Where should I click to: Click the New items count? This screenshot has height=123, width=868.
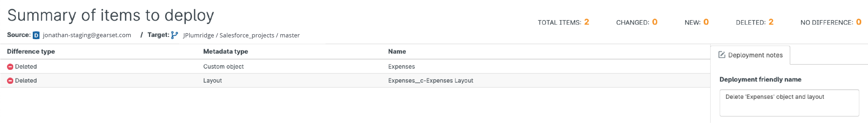pyautogui.click(x=706, y=22)
